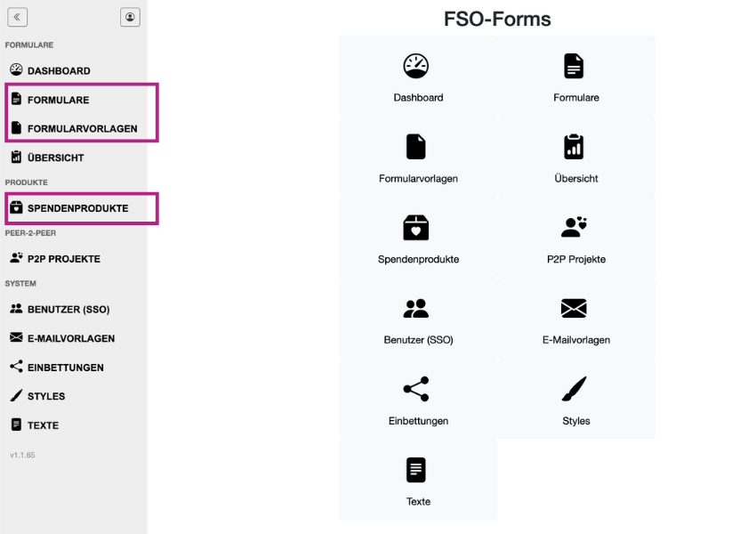Open Übersicht from the sidebar
This screenshot has height=534, width=756.
[x=53, y=157]
